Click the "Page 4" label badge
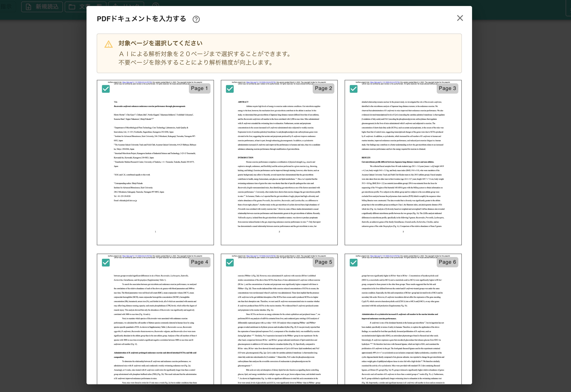571x392 pixels. pos(199,262)
